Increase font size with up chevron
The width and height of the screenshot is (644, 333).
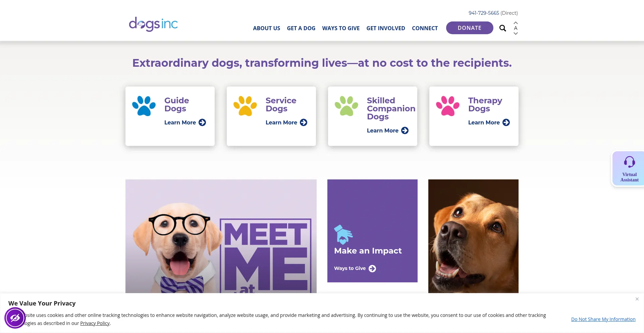click(x=516, y=23)
